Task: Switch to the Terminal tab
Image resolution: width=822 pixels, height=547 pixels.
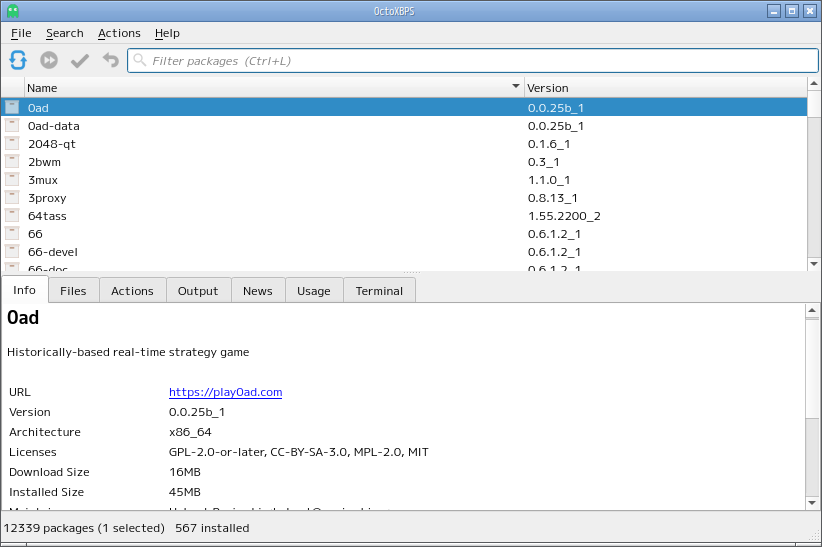Action: [x=379, y=291]
